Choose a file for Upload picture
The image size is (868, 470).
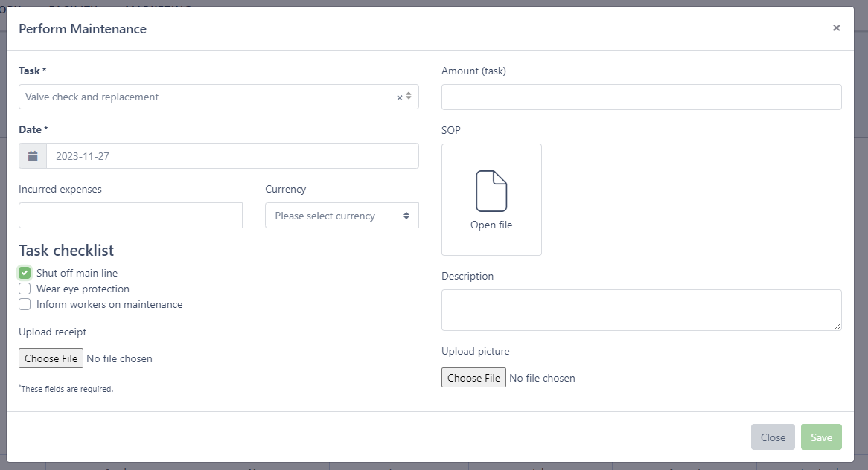point(473,378)
